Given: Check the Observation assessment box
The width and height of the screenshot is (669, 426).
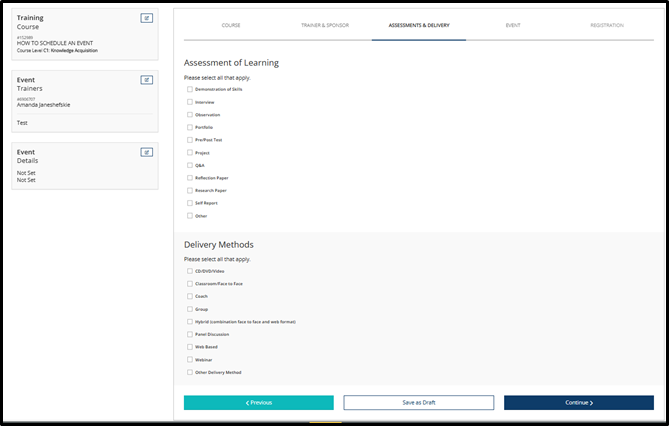Looking at the screenshot, I should (x=190, y=114).
